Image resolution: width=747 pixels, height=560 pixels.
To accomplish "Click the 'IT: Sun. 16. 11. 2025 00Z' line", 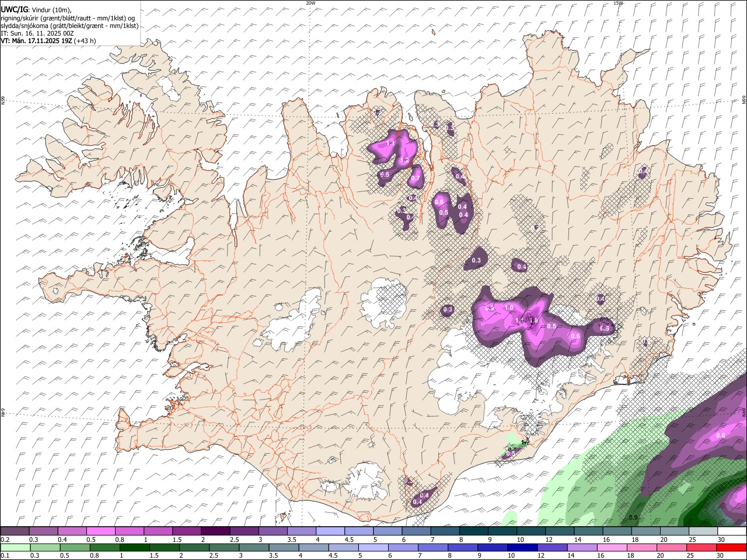I will tap(37, 33).
